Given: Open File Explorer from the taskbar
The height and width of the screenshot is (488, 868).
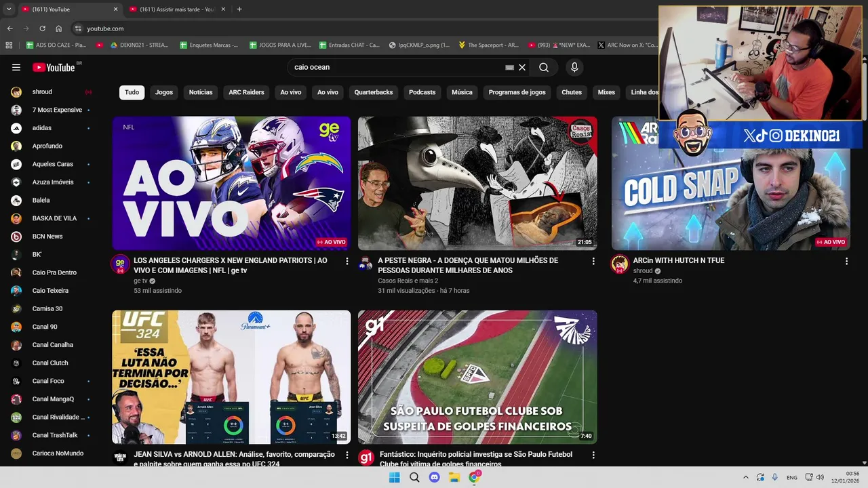Looking at the screenshot, I should pos(454,477).
